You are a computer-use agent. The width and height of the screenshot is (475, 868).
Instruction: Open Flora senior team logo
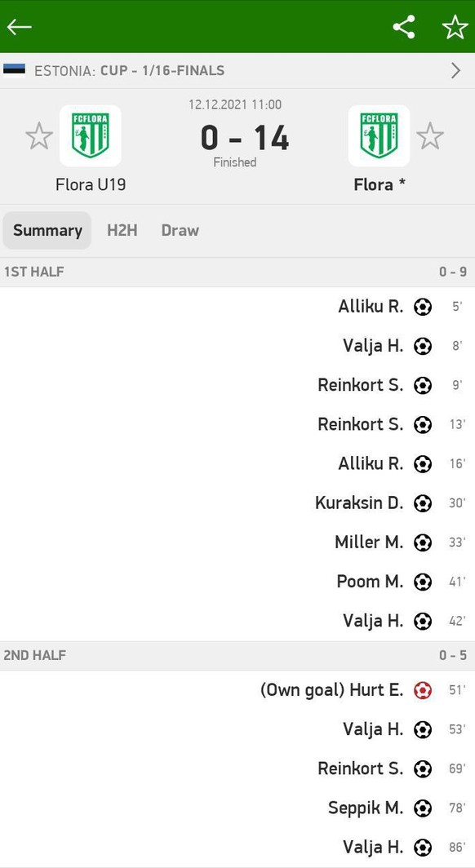click(379, 135)
